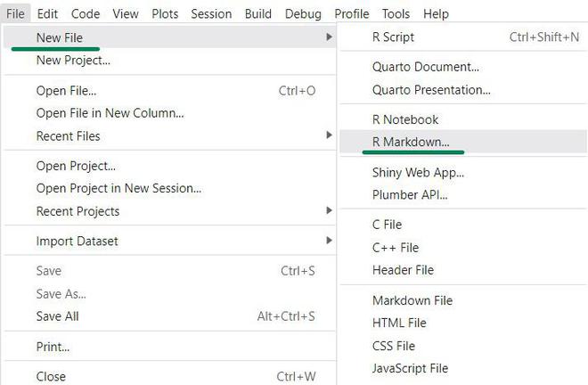
Task: Choose Quarto Presentation option
Action: pyautogui.click(x=431, y=90)
